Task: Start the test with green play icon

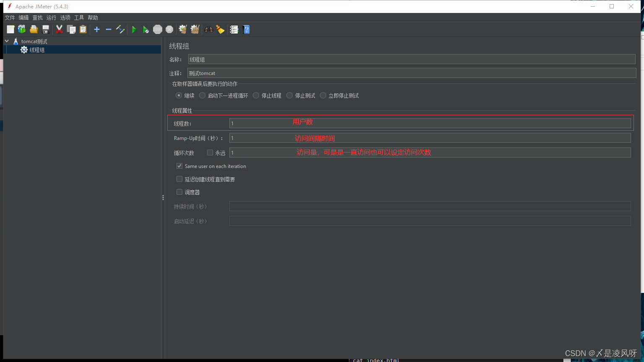Action: [x=134, y=29]
